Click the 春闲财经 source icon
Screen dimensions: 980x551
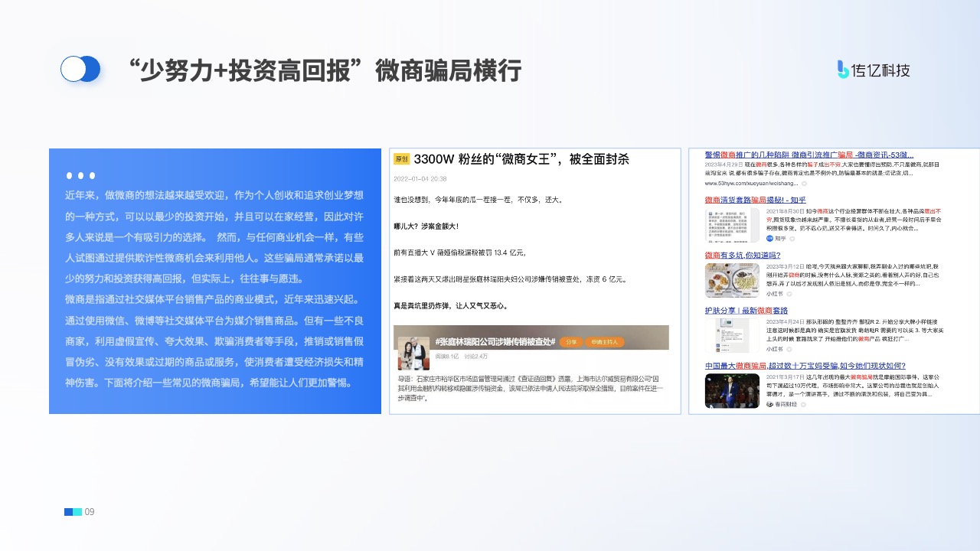point(770,403)
